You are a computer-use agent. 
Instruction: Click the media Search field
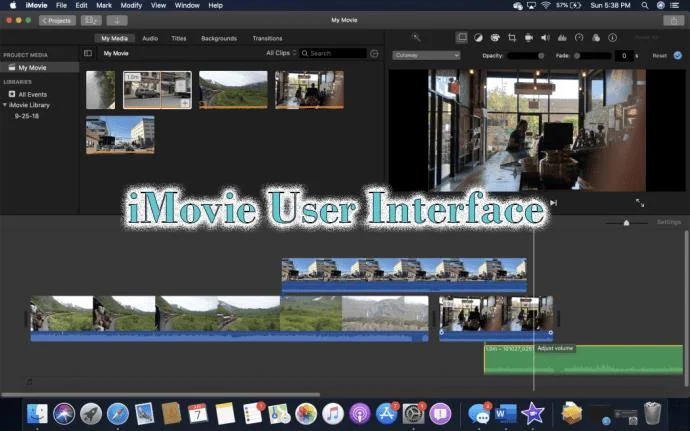[333, 53]
